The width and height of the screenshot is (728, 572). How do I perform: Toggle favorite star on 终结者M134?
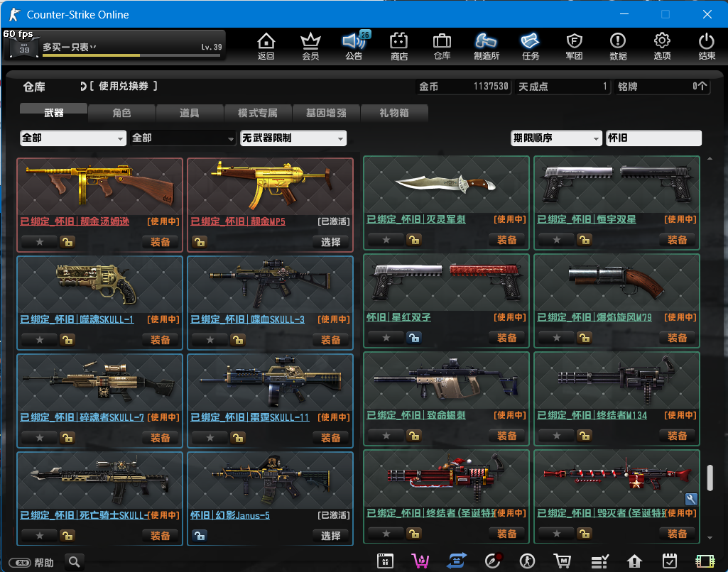pos(556,436)
